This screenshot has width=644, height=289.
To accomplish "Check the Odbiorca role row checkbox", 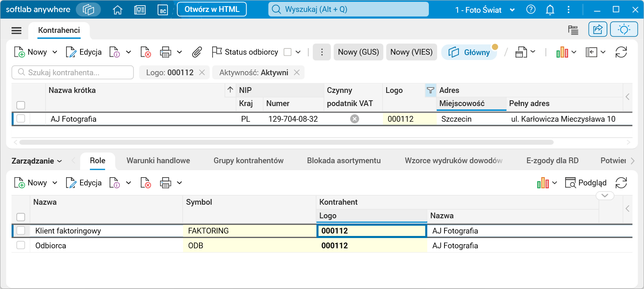I will pyautogui.click(x=21, y=245).
